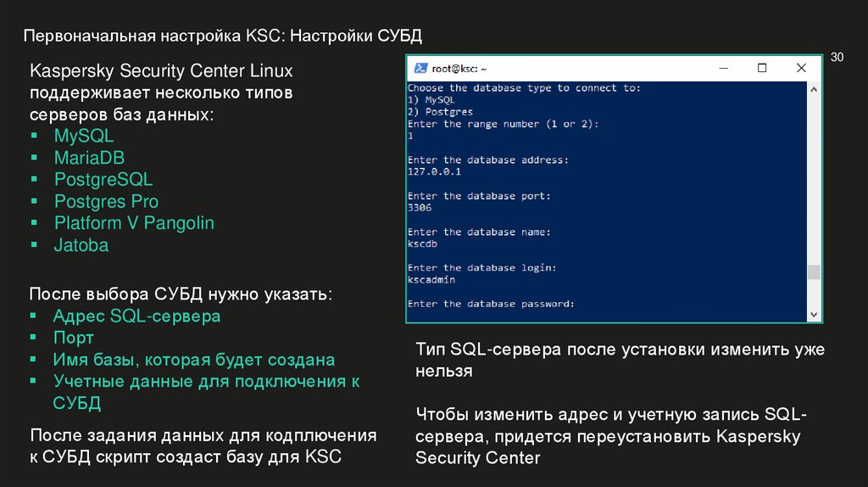Click 'Choose the database type to connect to:' line
Screen dimensions: 868x487
click(524, 88)
